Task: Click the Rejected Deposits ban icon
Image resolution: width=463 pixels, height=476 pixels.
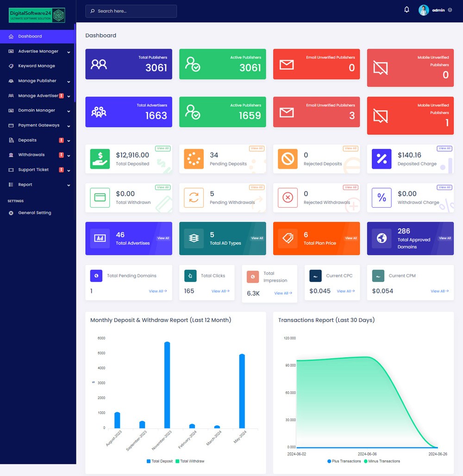Action: (x=288, y=159)
